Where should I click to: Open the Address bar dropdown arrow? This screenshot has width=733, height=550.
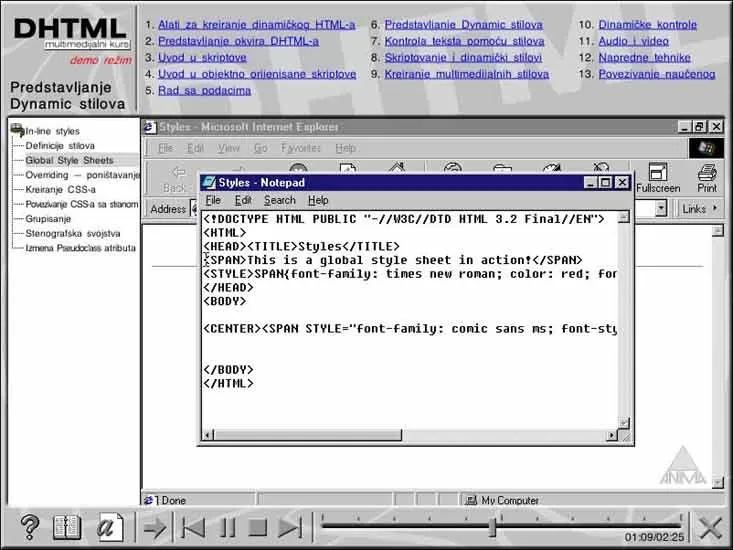pyautogui.click(x=661, y=208)
